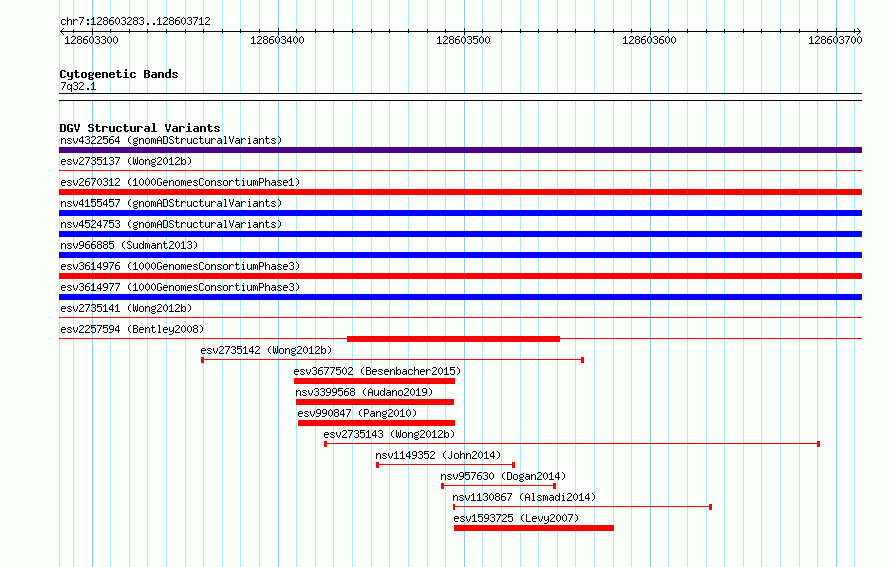Select the long thin line of esv2735143

(x=572, y=444)
